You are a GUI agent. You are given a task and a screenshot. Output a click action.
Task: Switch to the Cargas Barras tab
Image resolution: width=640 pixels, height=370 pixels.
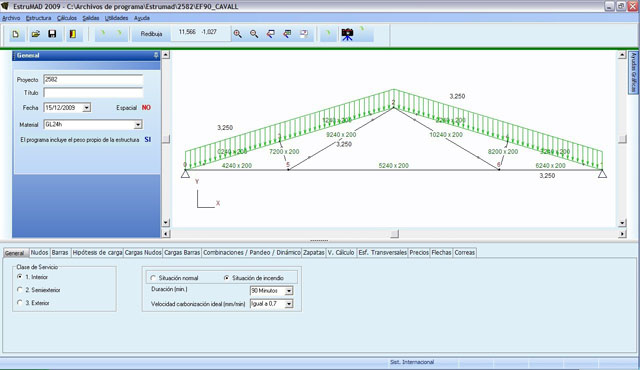tap(182, 253)
